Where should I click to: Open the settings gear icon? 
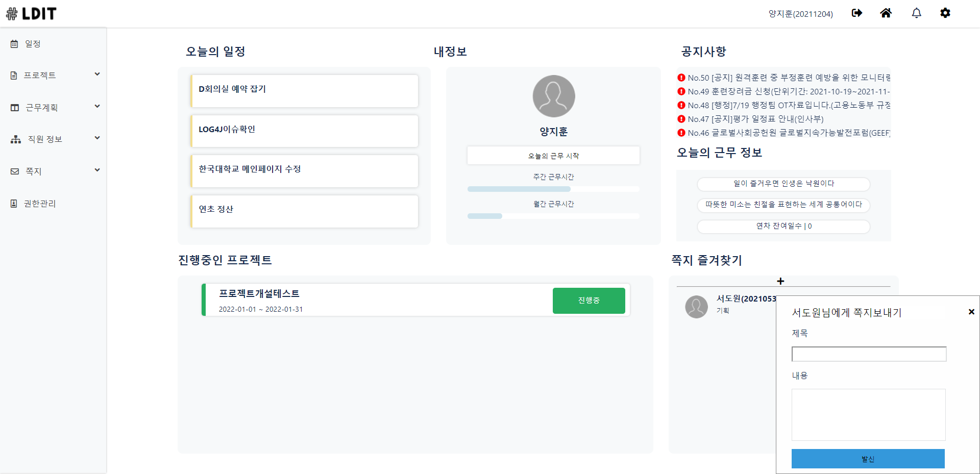coord(945,13)
